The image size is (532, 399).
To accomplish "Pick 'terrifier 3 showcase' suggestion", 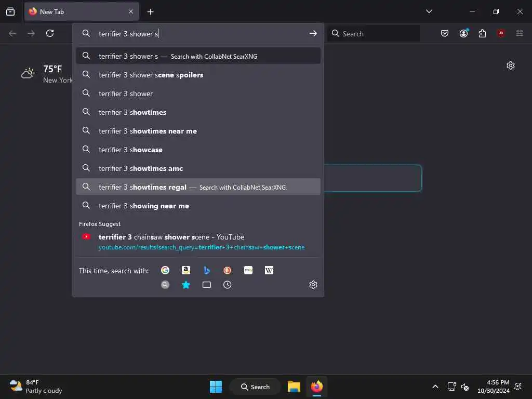I will click(198, 150).
